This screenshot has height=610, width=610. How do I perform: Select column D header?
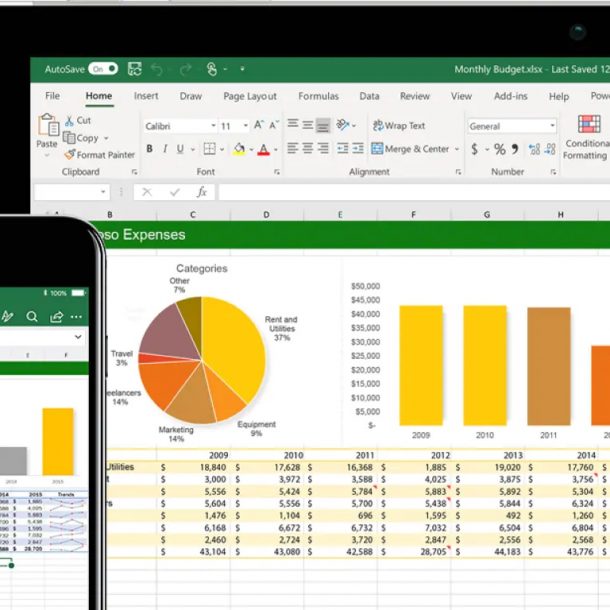[266, 215]
